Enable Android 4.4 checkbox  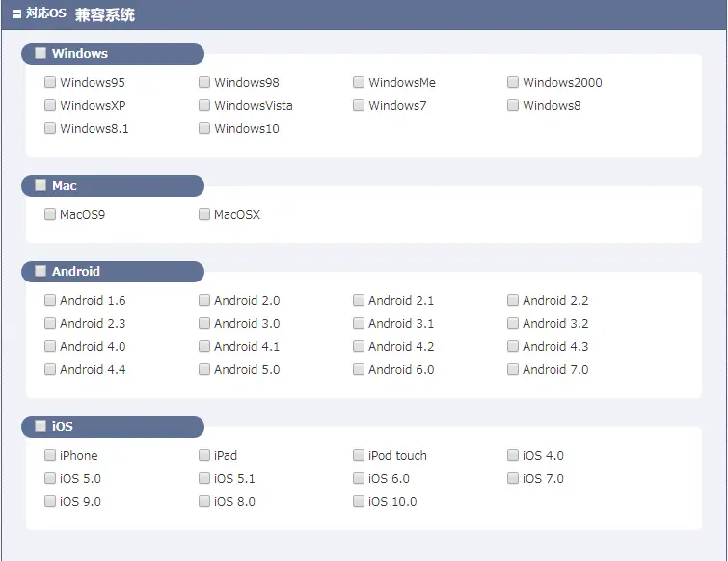50,370
